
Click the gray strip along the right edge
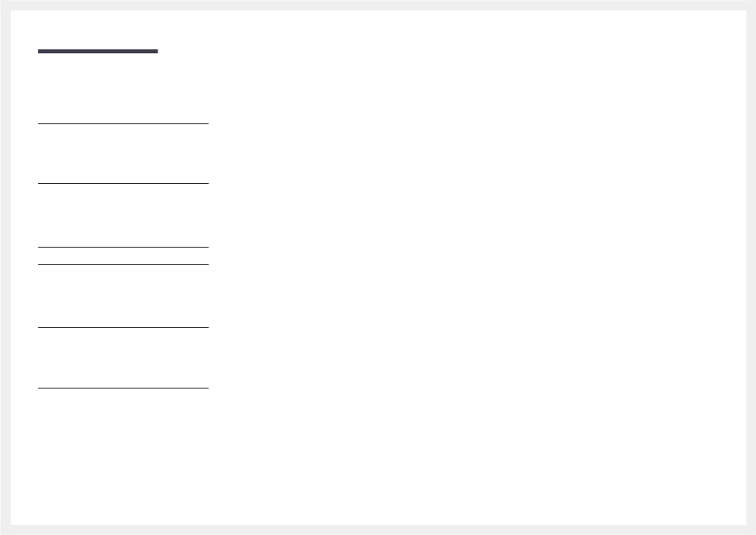coord(751,267)
